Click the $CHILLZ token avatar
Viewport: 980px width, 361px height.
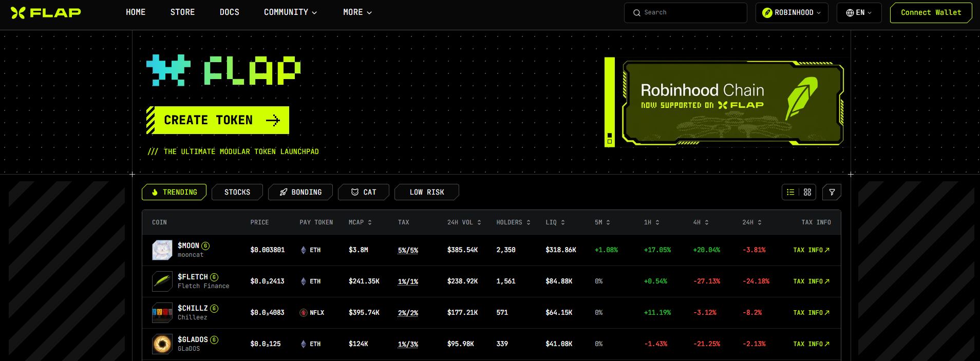162,313
